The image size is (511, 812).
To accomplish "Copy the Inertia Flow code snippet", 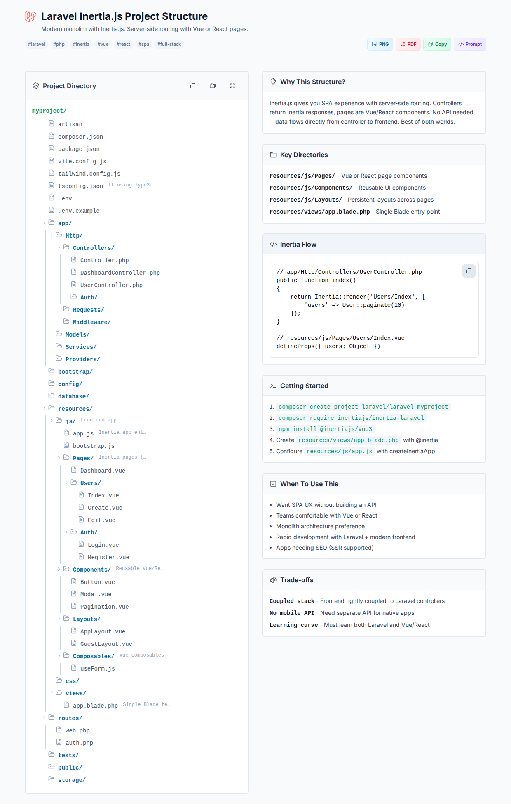I will point(469,271).
